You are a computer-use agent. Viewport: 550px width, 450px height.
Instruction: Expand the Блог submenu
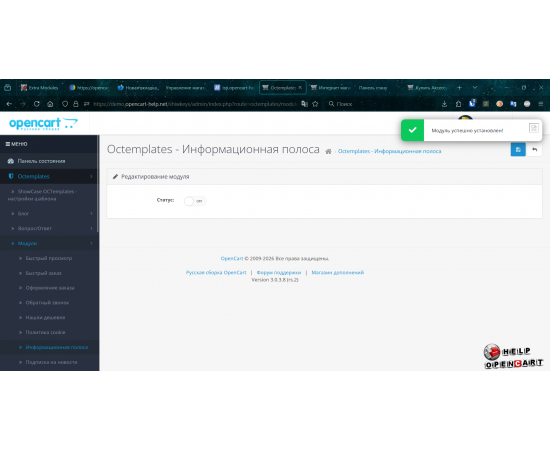point(49,213)
